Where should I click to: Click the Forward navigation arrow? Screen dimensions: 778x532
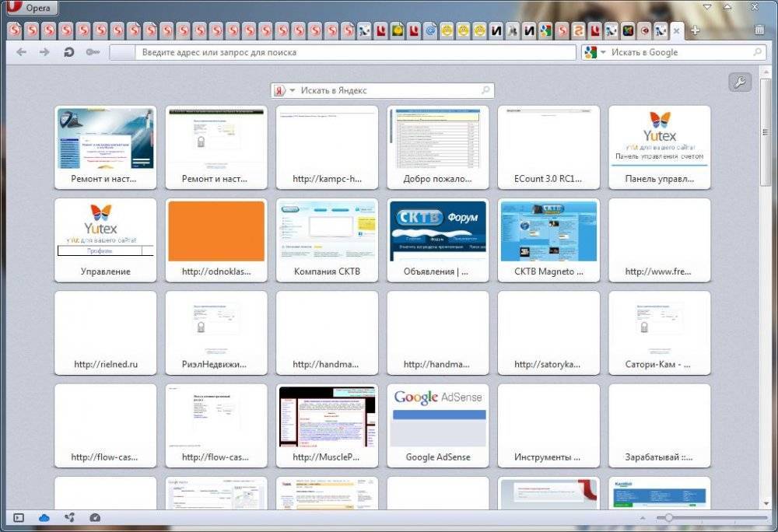pyautogui.click(x=44, y=52)
